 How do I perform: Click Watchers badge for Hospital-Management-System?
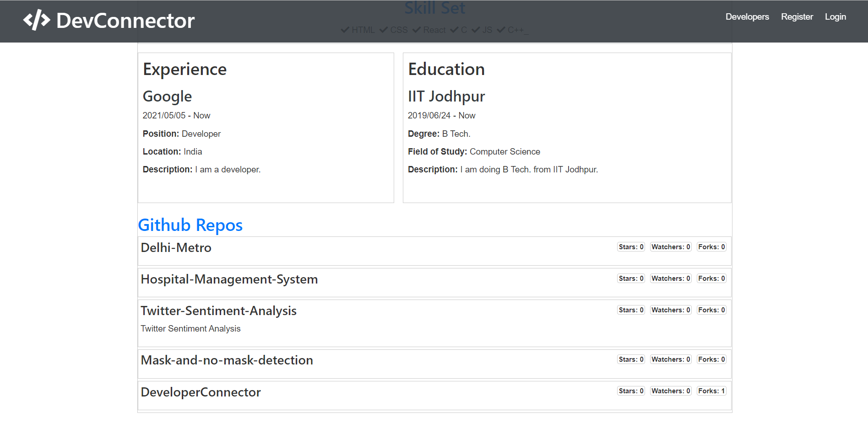671,278
